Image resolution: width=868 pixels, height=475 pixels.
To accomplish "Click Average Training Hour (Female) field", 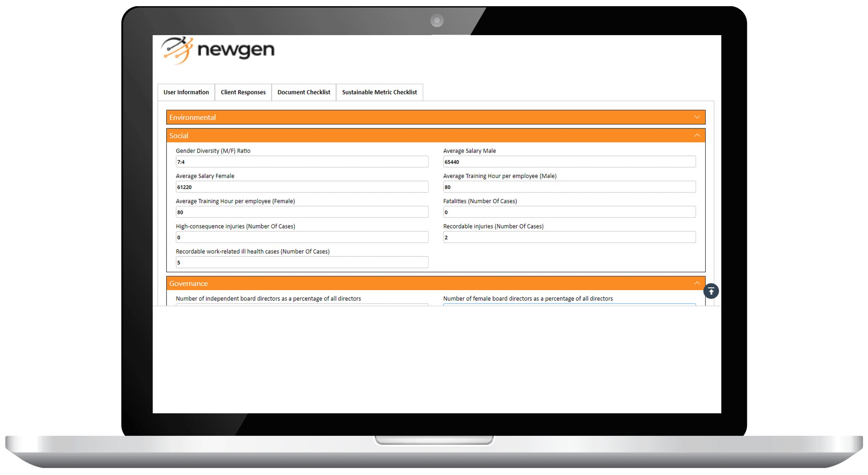I will coord(302,212).
